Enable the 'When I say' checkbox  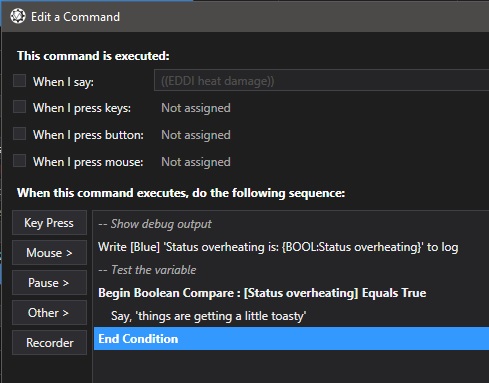click(x=19, y=81)
